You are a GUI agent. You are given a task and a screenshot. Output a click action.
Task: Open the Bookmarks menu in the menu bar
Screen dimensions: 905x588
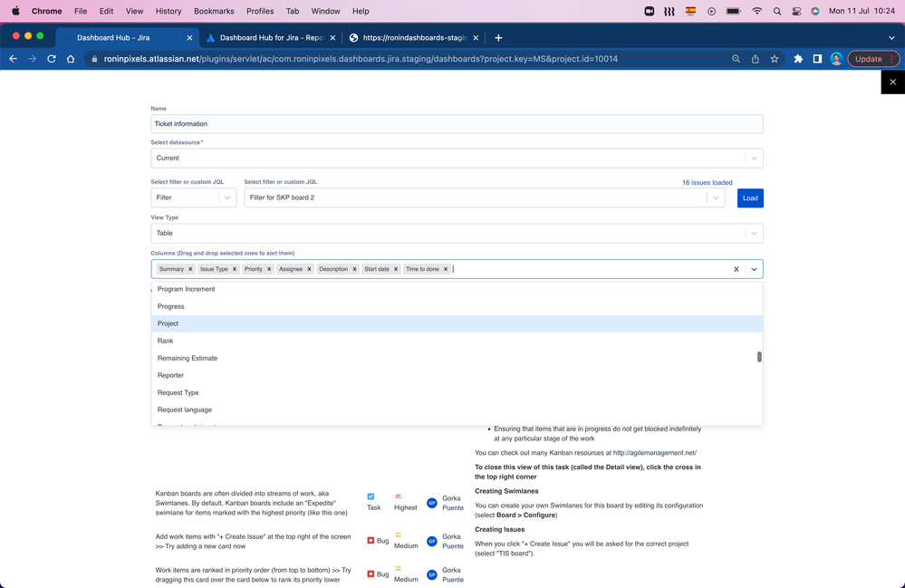tap(214, 11)
